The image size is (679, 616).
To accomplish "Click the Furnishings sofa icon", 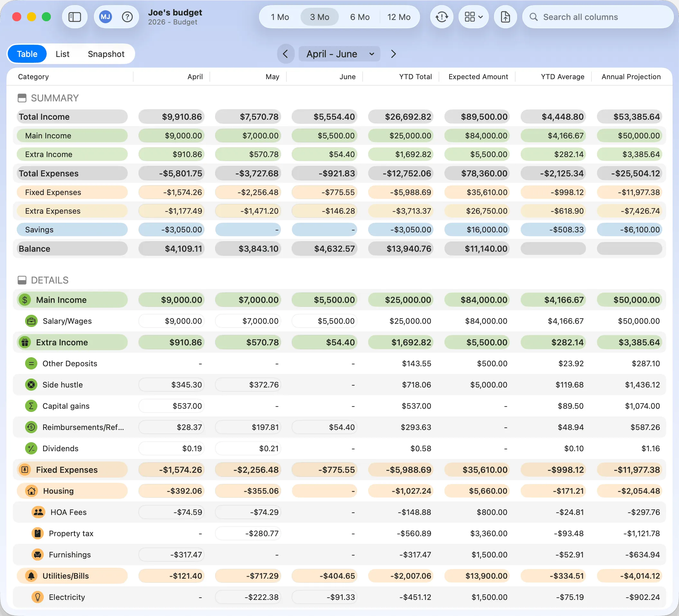I will click(x=38, y=554).
